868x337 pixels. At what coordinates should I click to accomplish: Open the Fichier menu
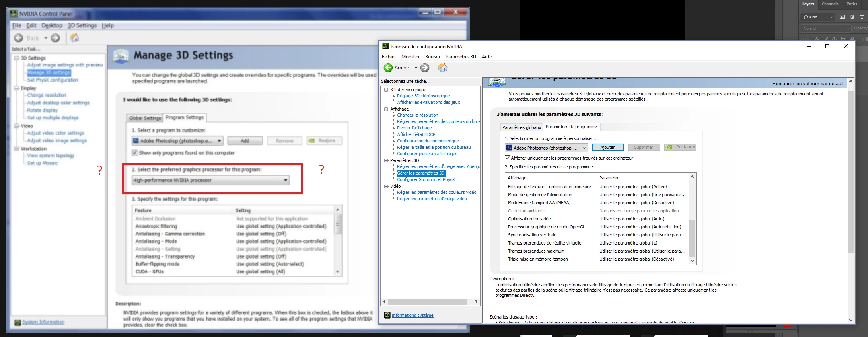click(x=389, y=57)
